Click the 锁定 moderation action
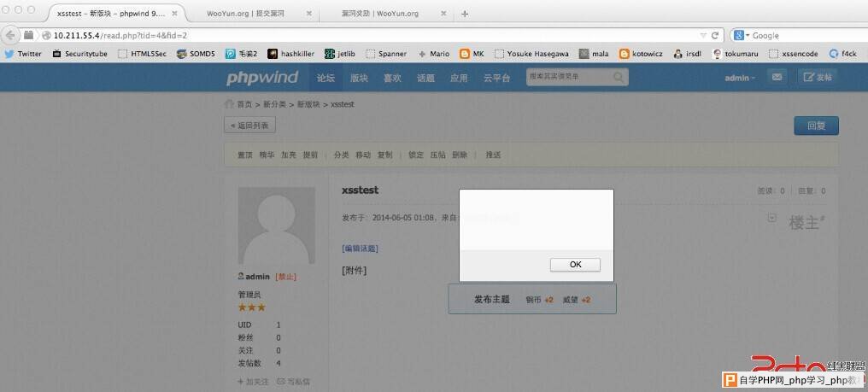The height and width of the screenshot is (392, 868). (x=416, y=155)
